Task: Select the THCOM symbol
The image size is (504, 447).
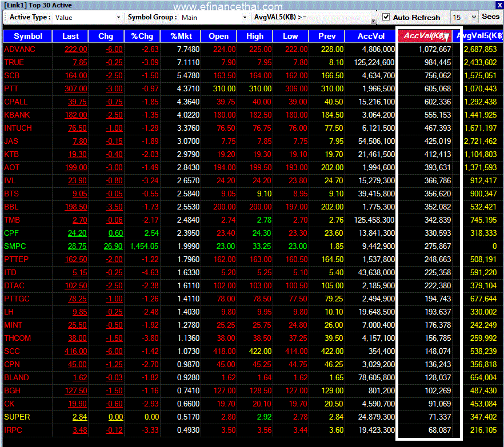Action: 18,339
